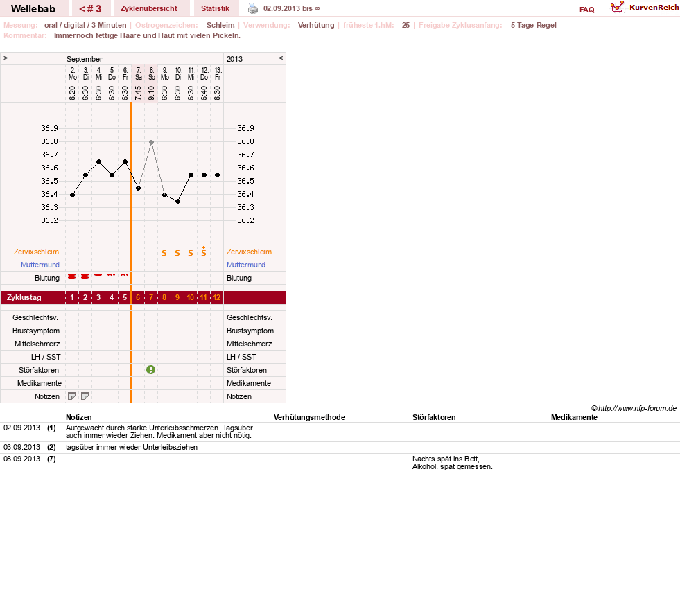Click the 'oral / digital / 3 Minuten' value
Image resolution: width=680 pixels, height=616 pixels.
(85, 25)
